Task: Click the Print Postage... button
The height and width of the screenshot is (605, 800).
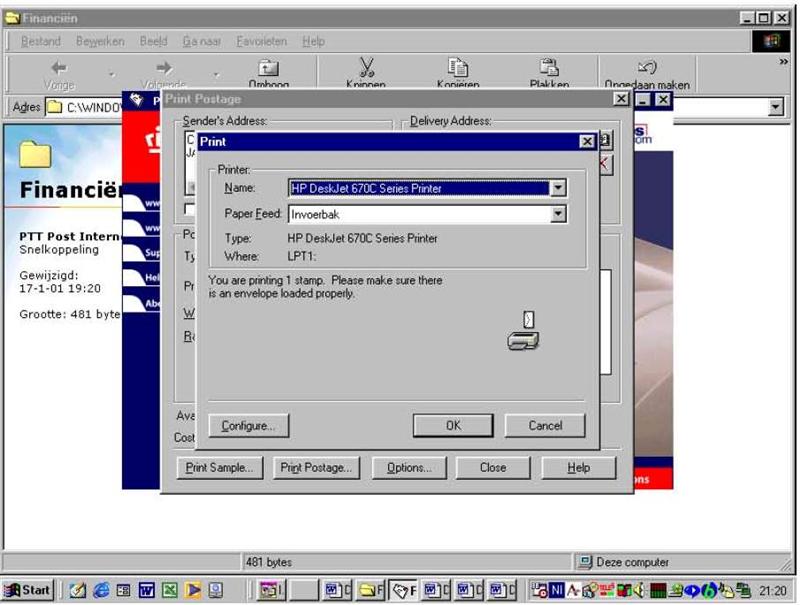Action: click(316, 468)
